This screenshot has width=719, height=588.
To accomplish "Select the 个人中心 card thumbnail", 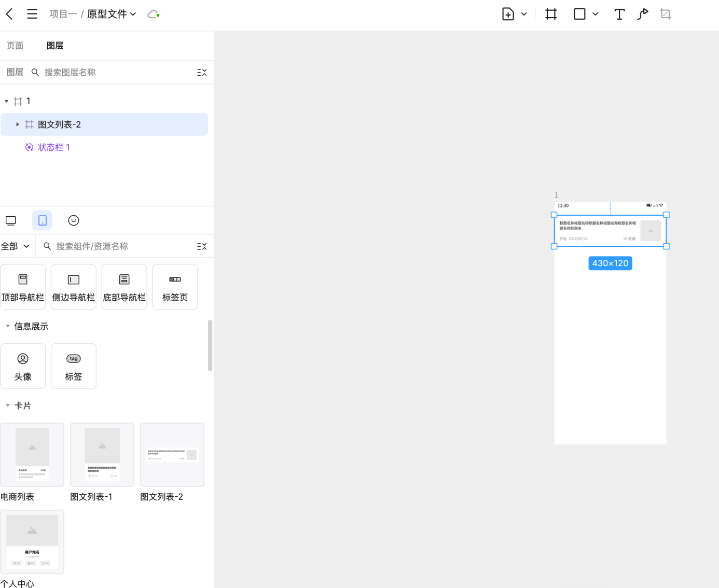I will (x=32, y=542).
